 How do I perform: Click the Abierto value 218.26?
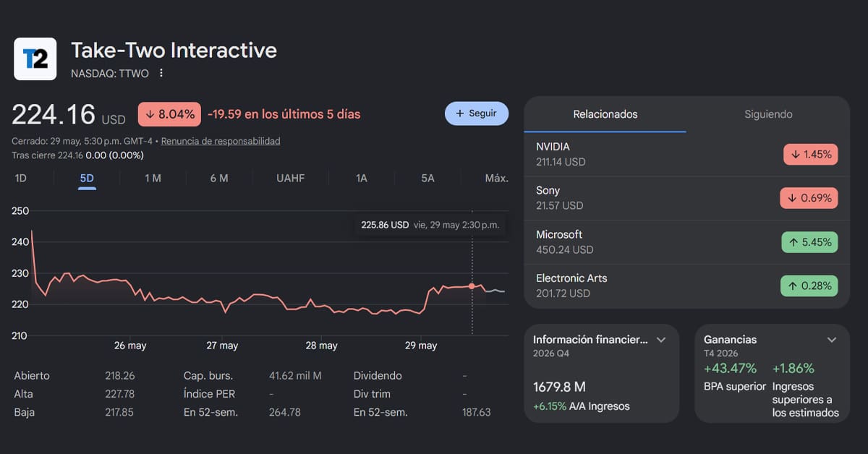click(x=119, y=376)
